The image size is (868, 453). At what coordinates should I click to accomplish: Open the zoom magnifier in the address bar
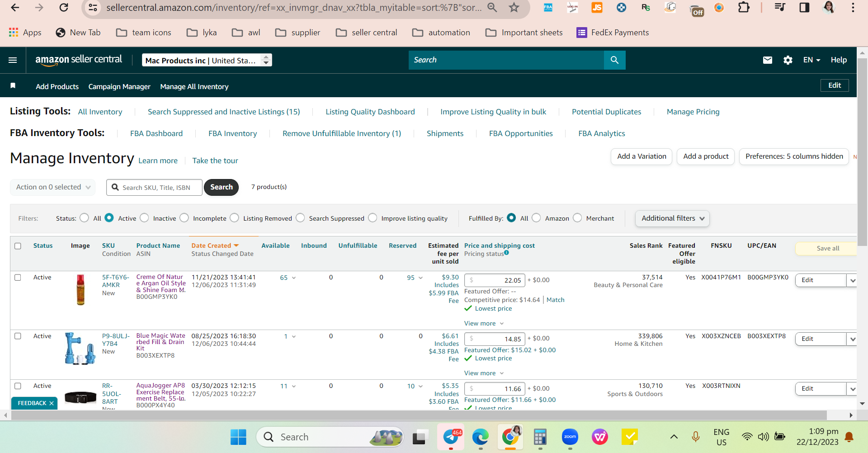point(492,8)
